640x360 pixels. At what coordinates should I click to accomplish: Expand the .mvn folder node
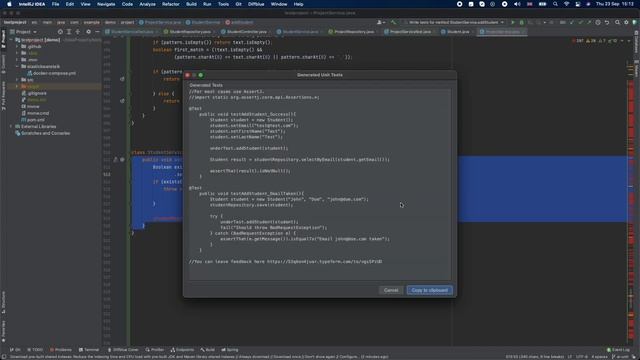point(17,60)
